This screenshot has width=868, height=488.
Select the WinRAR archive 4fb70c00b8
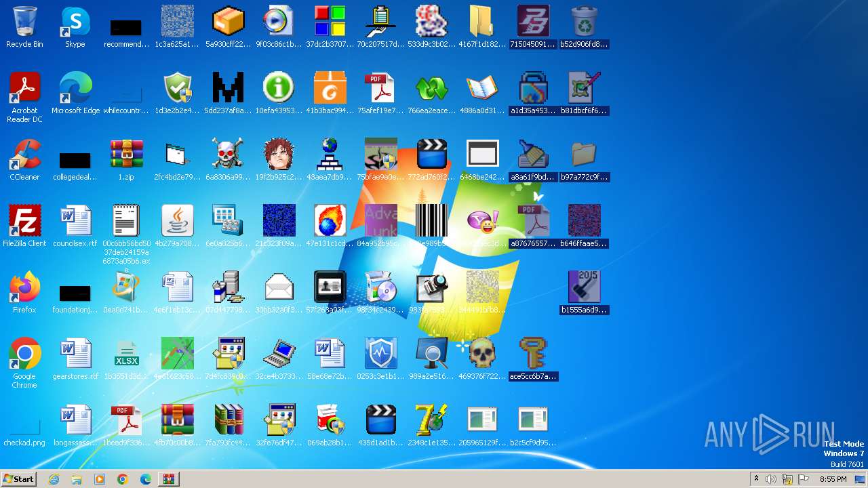pos(177,426)
